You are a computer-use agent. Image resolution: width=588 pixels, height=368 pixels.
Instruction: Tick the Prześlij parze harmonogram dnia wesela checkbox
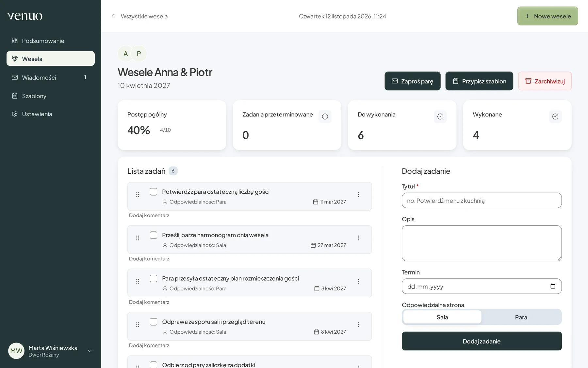click(x=154, y=235)
